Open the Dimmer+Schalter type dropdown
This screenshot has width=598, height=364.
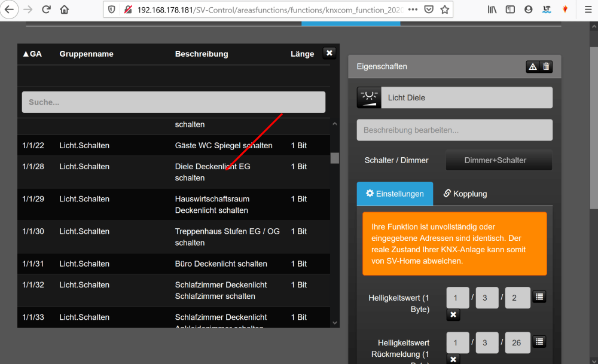pyautogui.click(x=499, y=160)
